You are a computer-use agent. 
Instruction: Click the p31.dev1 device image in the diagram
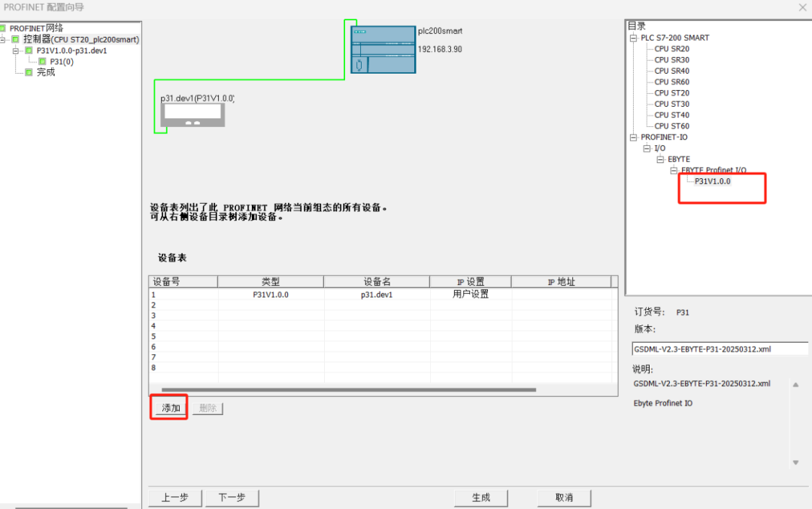(x=192, y=115)
